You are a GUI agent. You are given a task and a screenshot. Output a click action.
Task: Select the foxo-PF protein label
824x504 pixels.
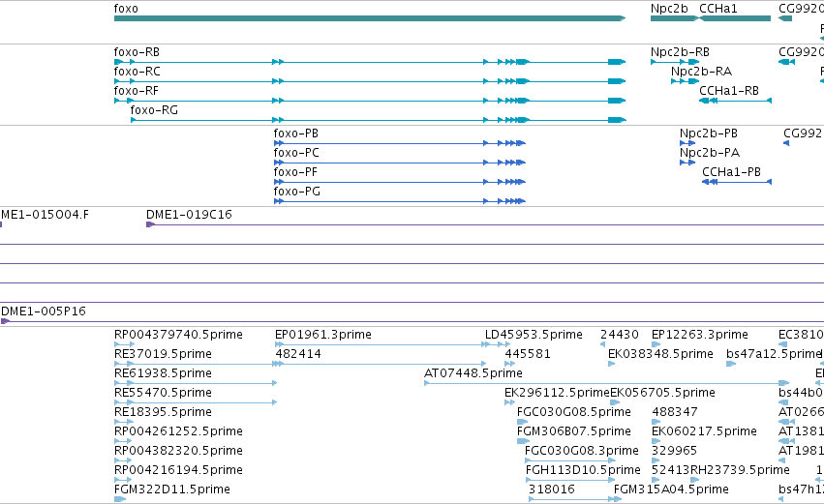click(x=295, y=172)
